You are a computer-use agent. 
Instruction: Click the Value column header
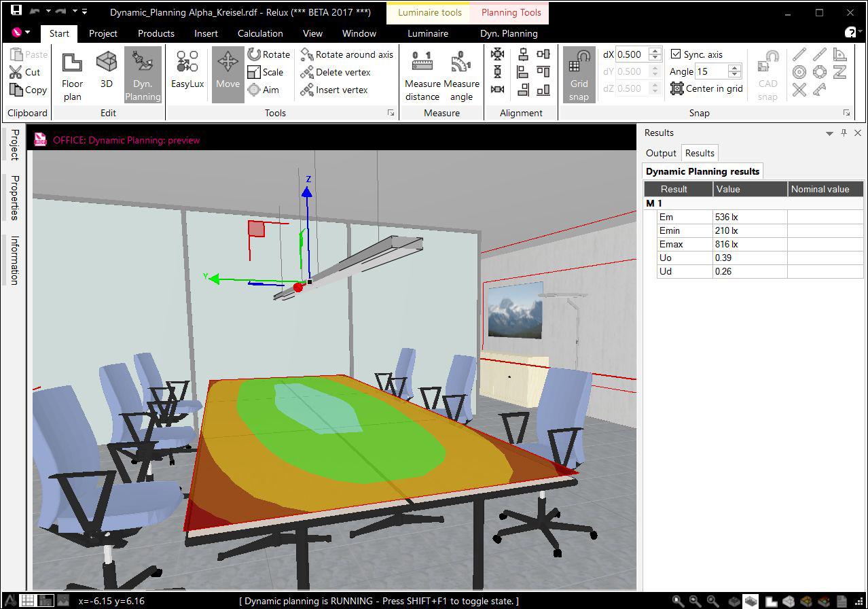[x=750, y=189]
